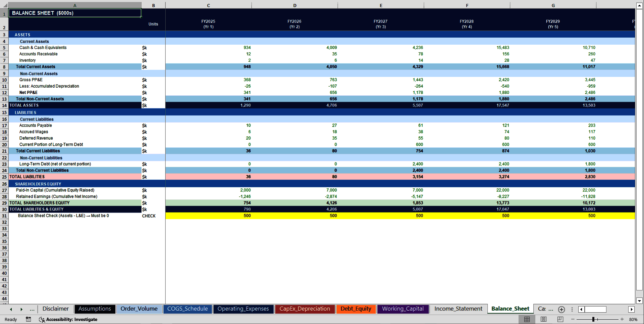Click the Select All corner triangle
This screenshot has height=324, width=644.
pyautogui.click(x=4, y=5)
